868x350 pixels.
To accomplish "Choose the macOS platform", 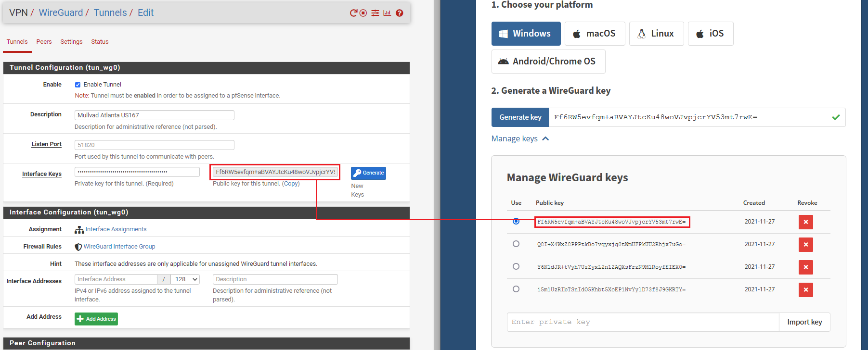I will [x=595, y=34].
